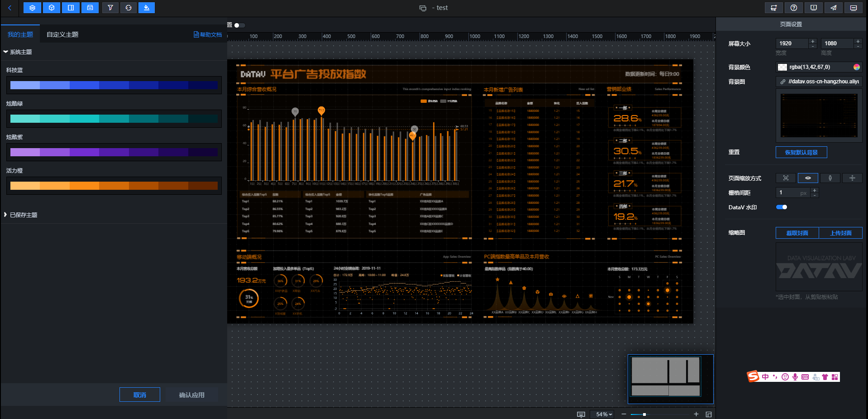Click the link icon in the background image field

click(x=783, y=82)
